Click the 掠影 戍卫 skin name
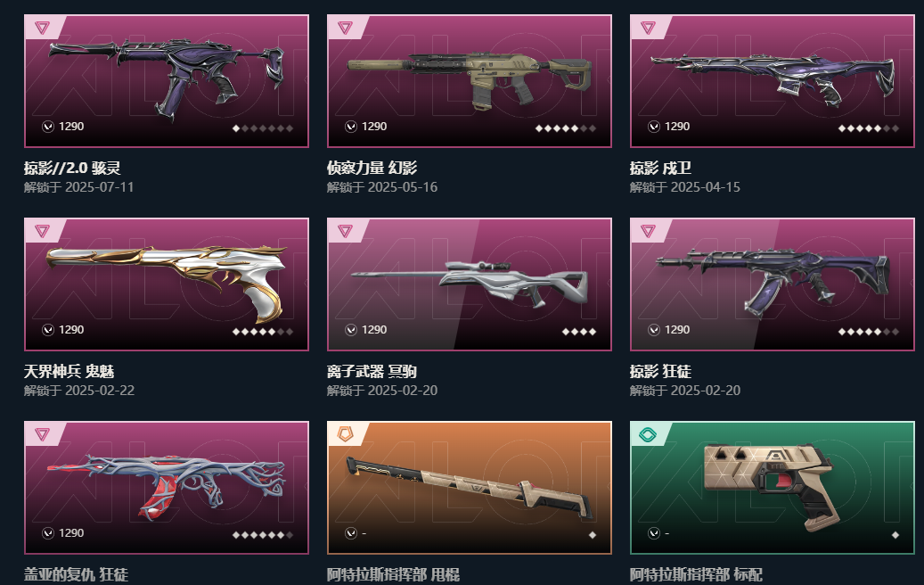The height and width of the screenshot is (585, 924). 660,168
